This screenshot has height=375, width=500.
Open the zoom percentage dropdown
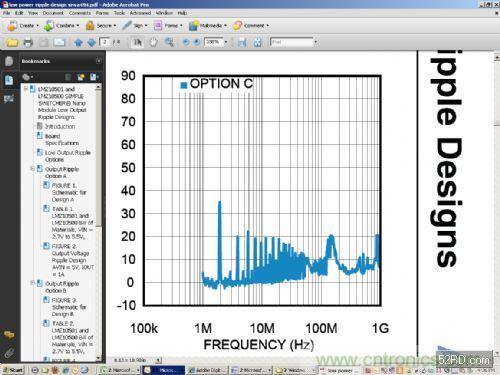click(226, 42)
